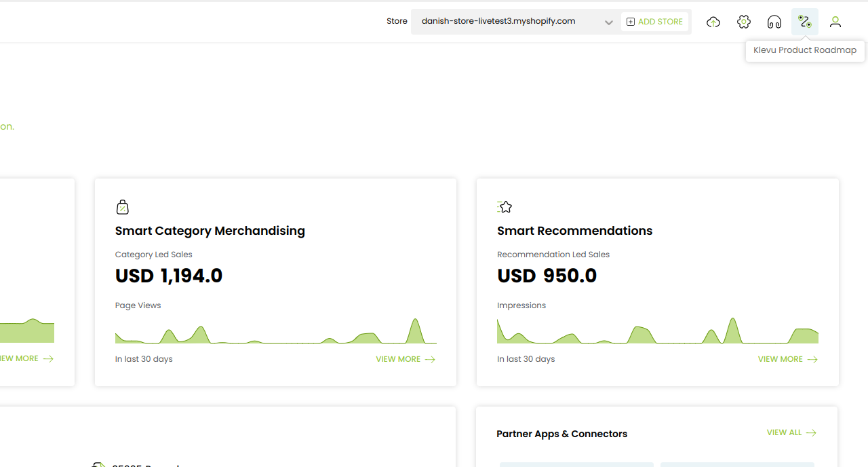Click the Smart Category Merchandising heading

point(210,231)
